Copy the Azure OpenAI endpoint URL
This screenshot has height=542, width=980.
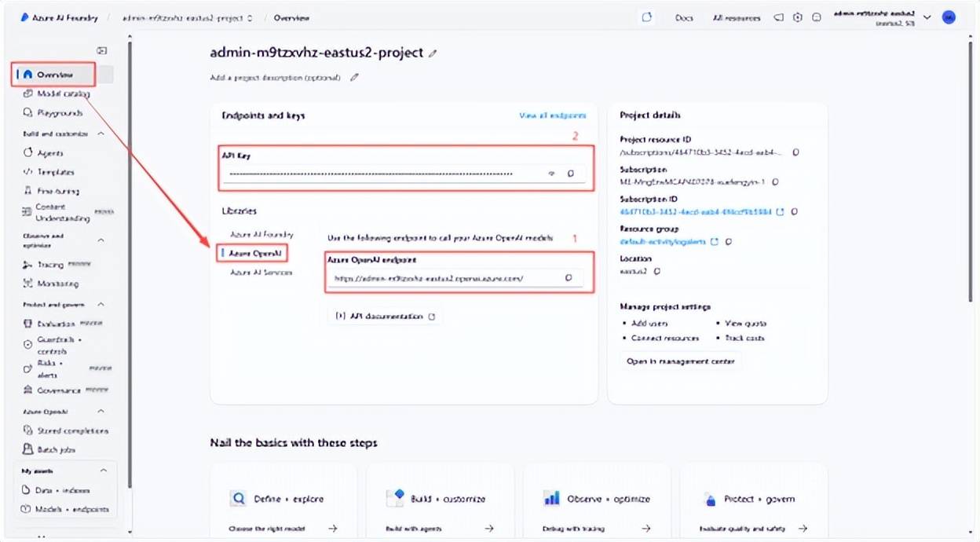[569, 277]
